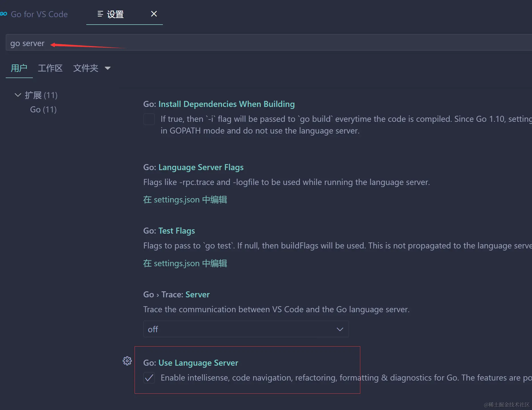This screenshot has height=410, width=532.
Task: Collapse the 扩展 (11) tree chevron
Action: pyautogui.click(x=18, y=95)
